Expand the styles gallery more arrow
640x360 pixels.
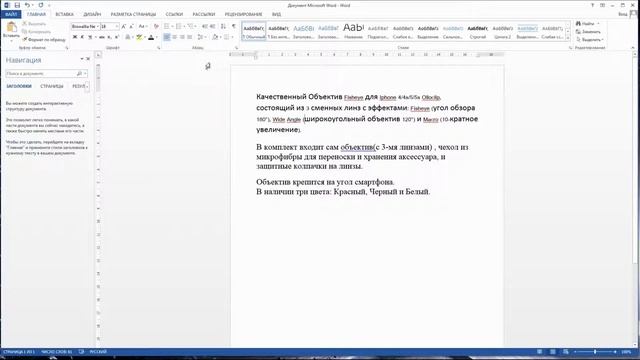click(x=568, y=38)
